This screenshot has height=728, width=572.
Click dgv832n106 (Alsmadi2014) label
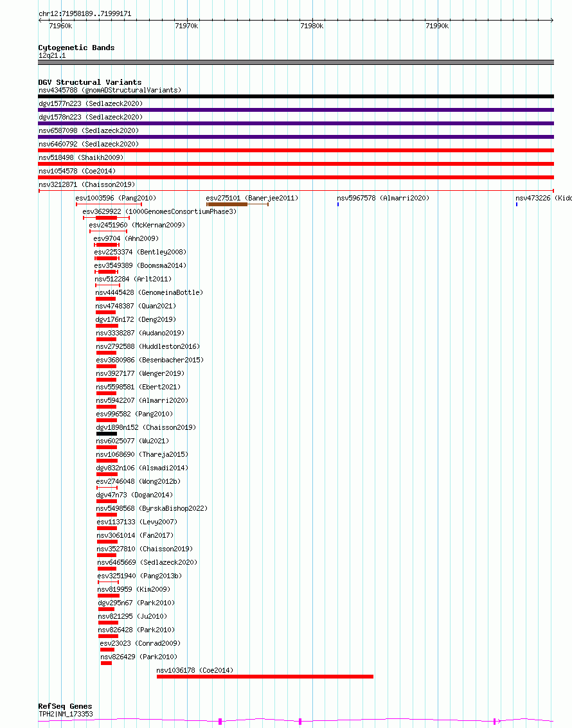[142, 467]
